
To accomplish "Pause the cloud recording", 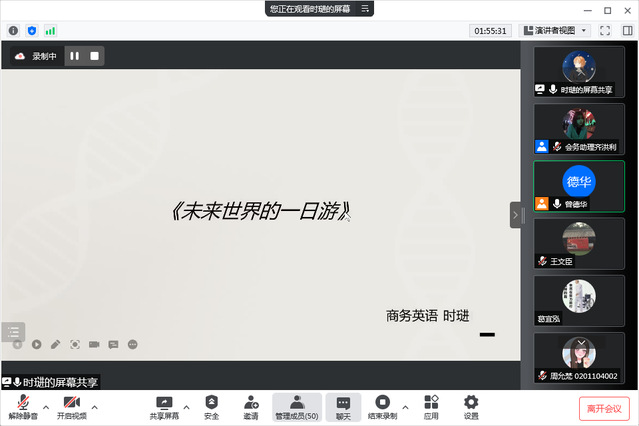I will pyautogui.click(x=75, y=56).
